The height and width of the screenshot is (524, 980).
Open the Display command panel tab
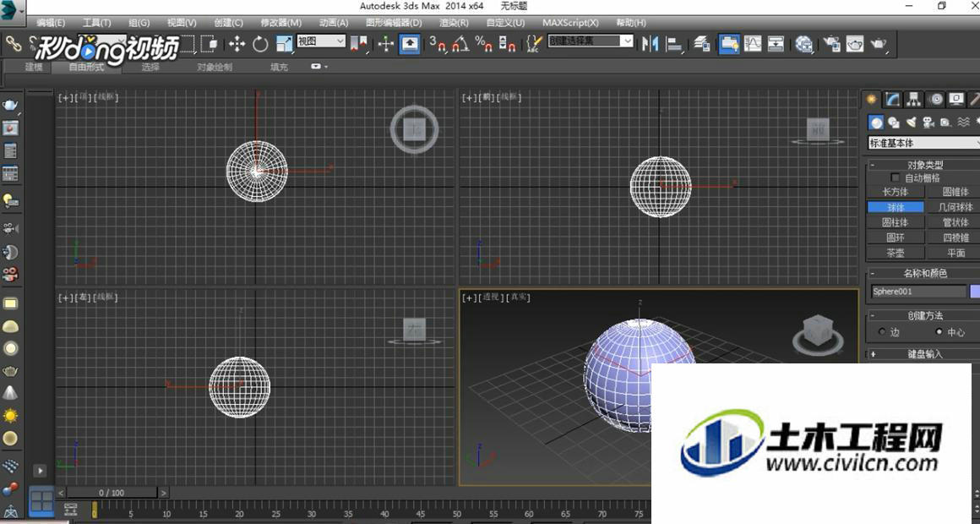[956, 100]
